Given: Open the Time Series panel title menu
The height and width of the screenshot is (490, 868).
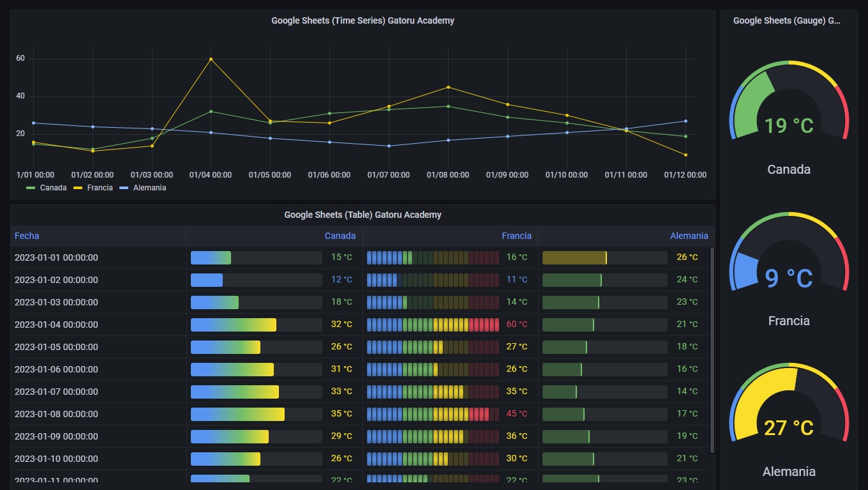Looking at the screenshot, I should coord(363,20).
